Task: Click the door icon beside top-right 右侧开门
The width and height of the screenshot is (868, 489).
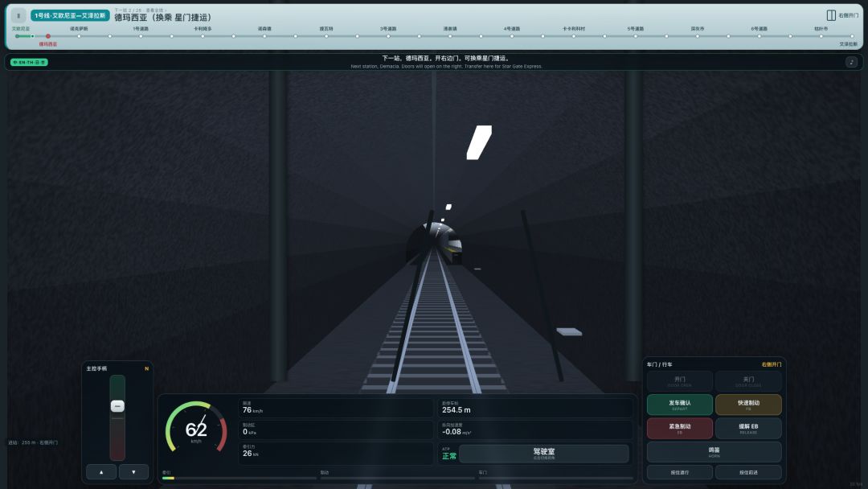Action: (831, 15)
